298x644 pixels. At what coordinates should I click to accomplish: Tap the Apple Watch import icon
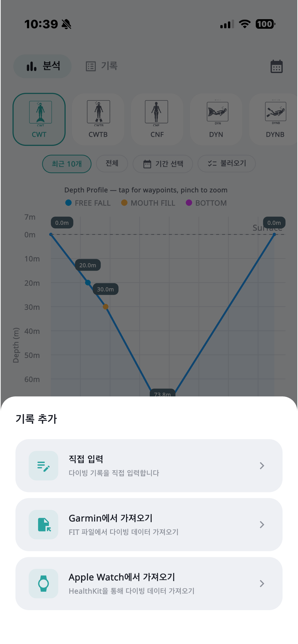(44, 583)
